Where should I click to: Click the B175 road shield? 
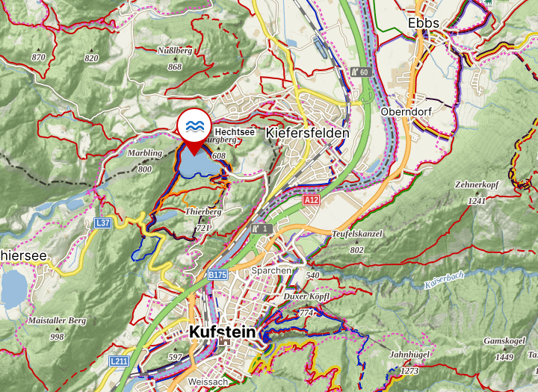click(x=217, y=275)
